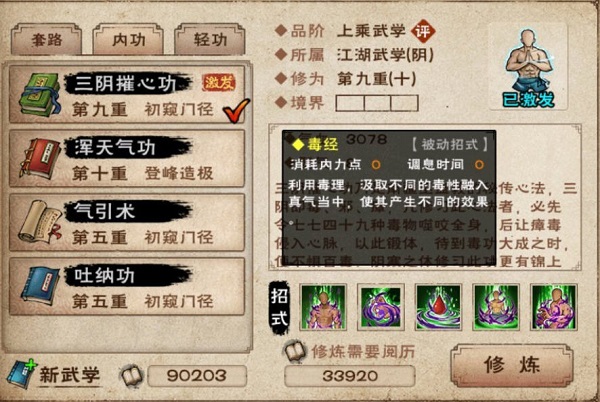The height and width of the screenshot is (402, 600).
Task: Tap the orange 评 rating badge
Action: pyautogui.click(x=423, y=31)
